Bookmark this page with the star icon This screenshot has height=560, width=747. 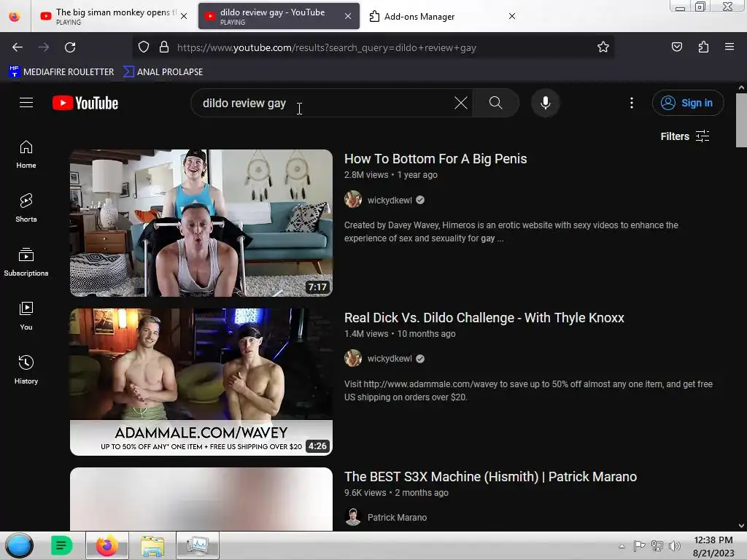pos(603,47)
